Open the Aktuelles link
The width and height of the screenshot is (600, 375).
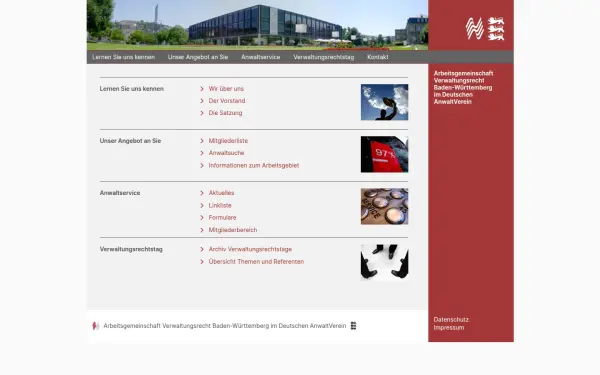click(221, 193)
